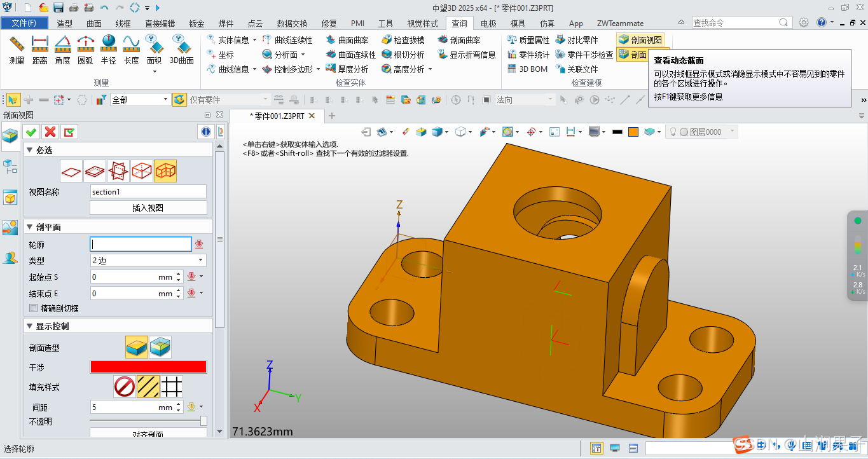868x459 pixels.
Task: Click the 零件干涉检查 interference check tool
Action: point(584,55)
